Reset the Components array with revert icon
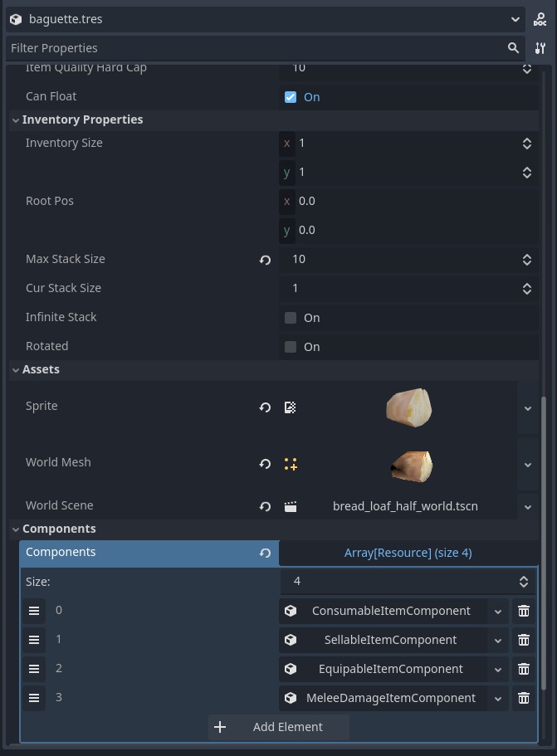The width and height of the screenshot is (557, 756). point(265,553)
